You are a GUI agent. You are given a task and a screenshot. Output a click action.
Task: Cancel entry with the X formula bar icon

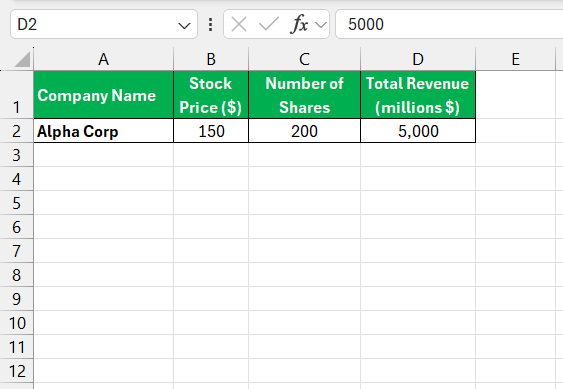[239, 25]
